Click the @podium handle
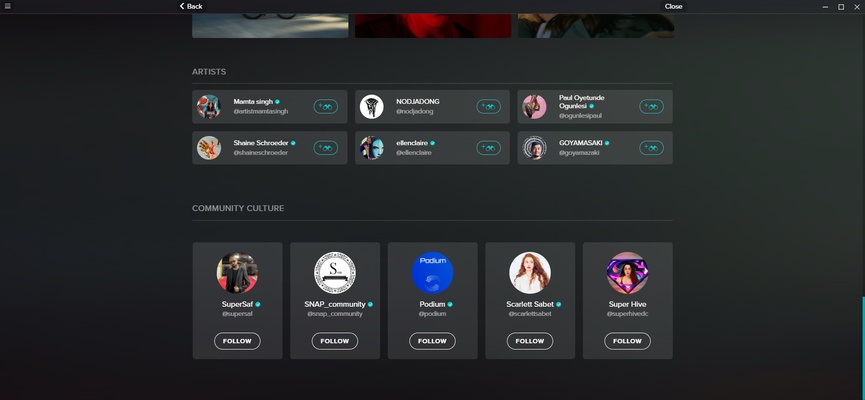The height and width of the screenshot is (400, 865). (x=432, y=314)
